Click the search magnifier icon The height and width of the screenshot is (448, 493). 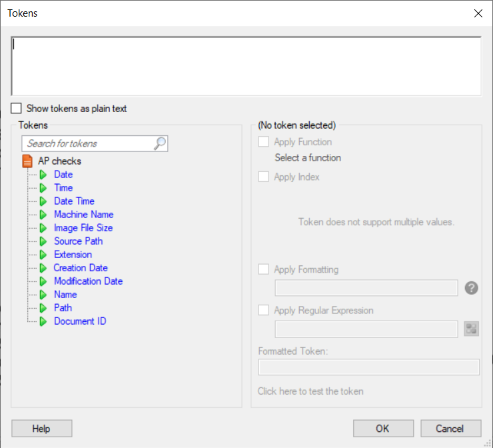click(160, 143)
